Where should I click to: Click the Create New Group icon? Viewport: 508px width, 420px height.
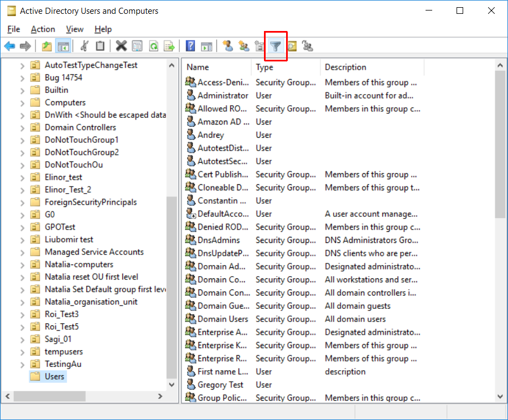click(x=244, y=46)
